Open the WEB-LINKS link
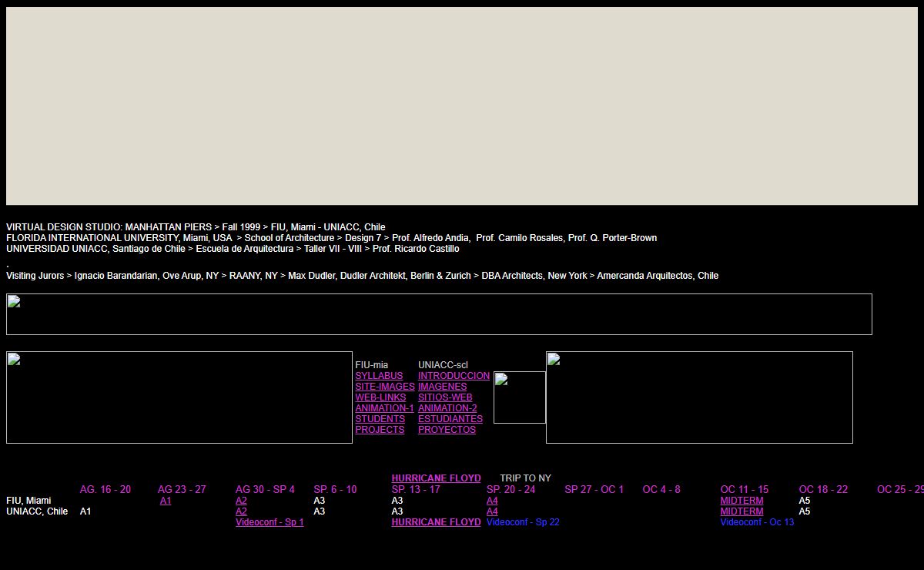Image resolution: width=924 pixels, height=570 pixels. [380, 397]
